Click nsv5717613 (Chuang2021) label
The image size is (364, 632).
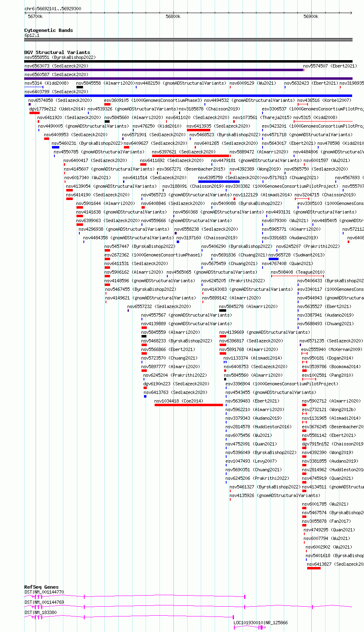click(290, 178)
